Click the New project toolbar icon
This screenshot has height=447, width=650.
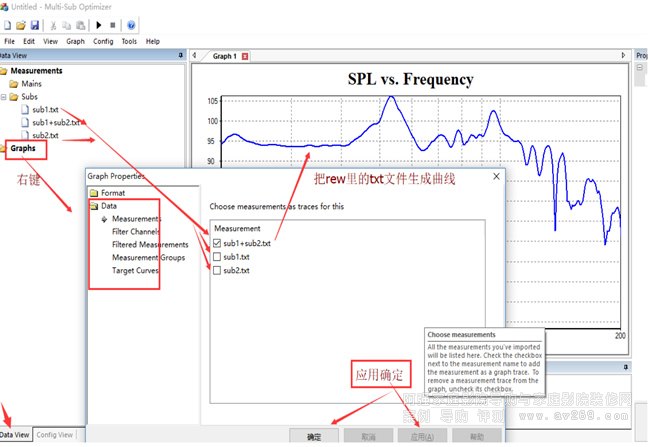pyautogui.click(x=7, y=24)
